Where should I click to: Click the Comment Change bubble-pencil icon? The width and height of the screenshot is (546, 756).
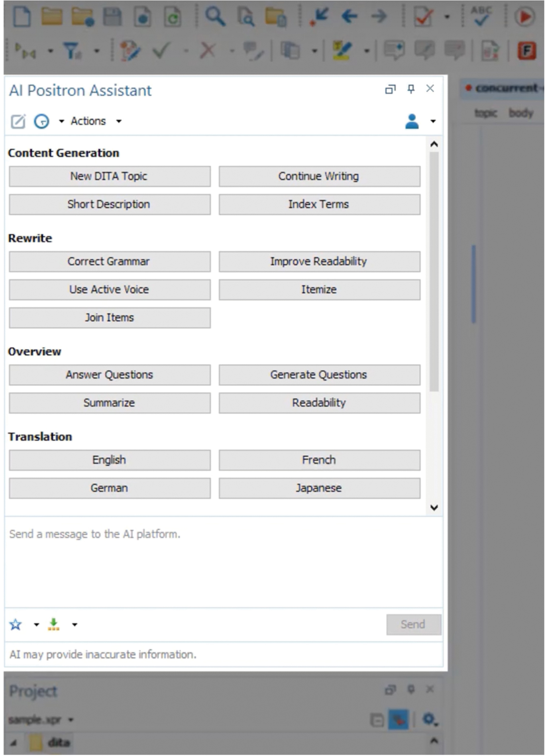tap(253, 51)
